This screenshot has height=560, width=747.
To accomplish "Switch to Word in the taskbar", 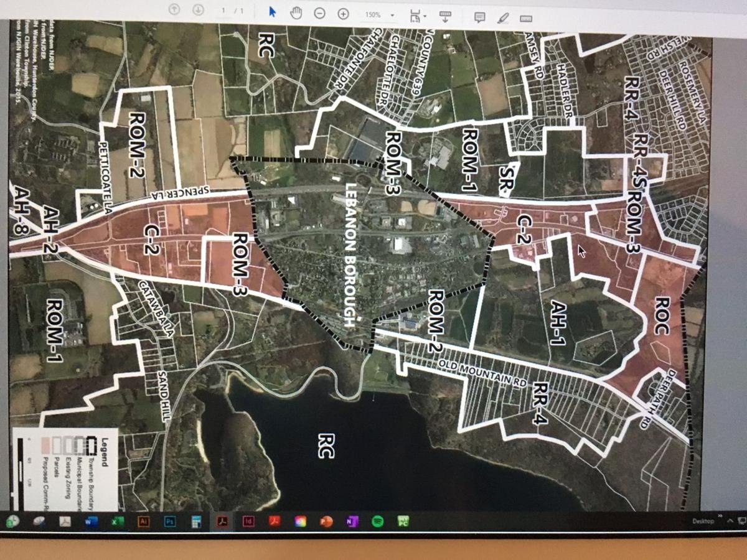I will click(x=91, y=522).
